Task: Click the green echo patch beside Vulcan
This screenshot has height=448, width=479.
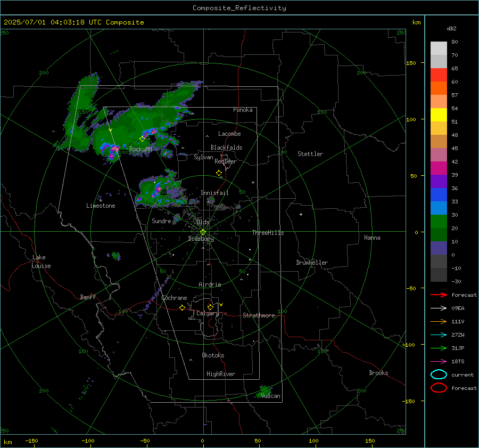Action: coord(263,392)
